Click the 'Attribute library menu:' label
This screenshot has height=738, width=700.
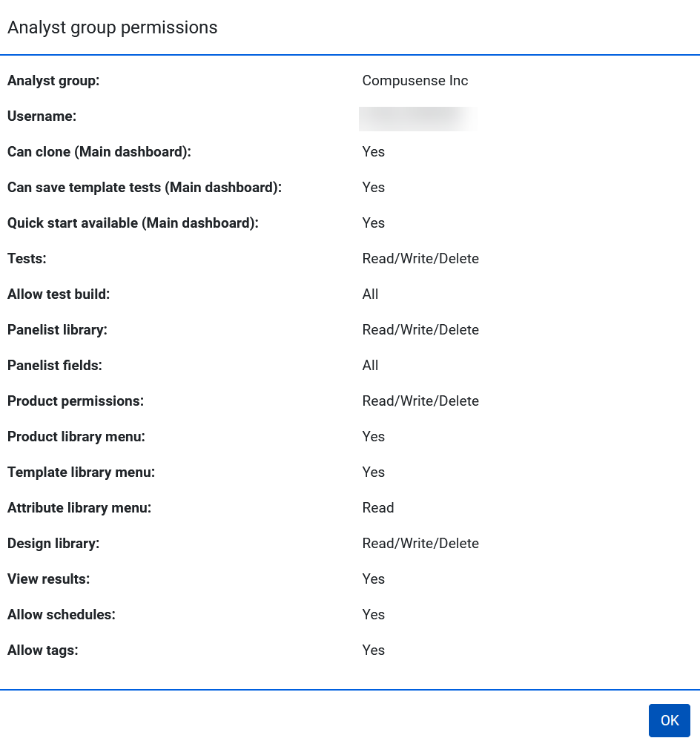(79, 508)
